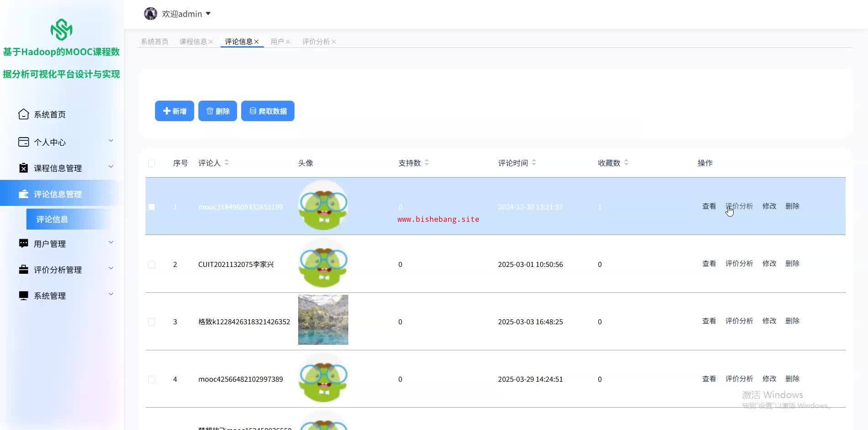Select the row 1 checkbox
This screenshot has width=868, height=430.
click(151, 207)
